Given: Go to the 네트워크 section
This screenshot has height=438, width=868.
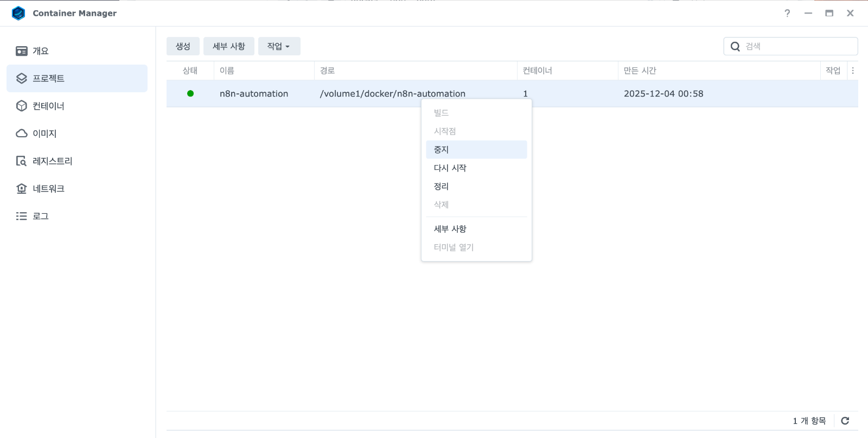Looking at the screenshot, I should pos(77,188).
